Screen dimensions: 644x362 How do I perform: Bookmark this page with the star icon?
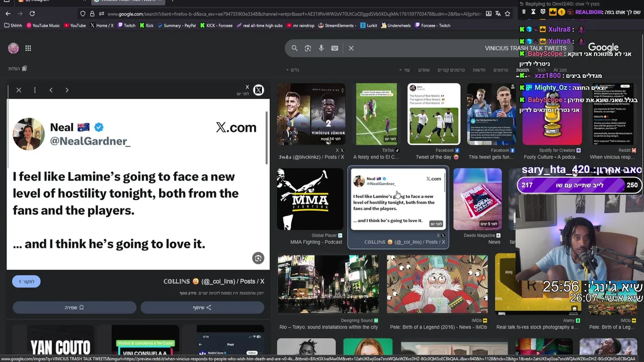508,14
